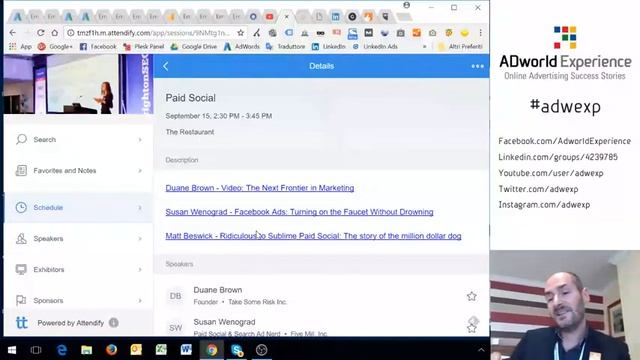Click the Speakers person icon
640x360 pixels.
(x=21, y=238)
